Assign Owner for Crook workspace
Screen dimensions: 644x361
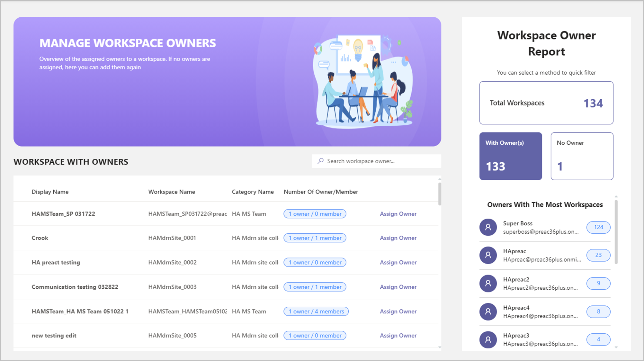pyautogui.click(x=398, y=238)
